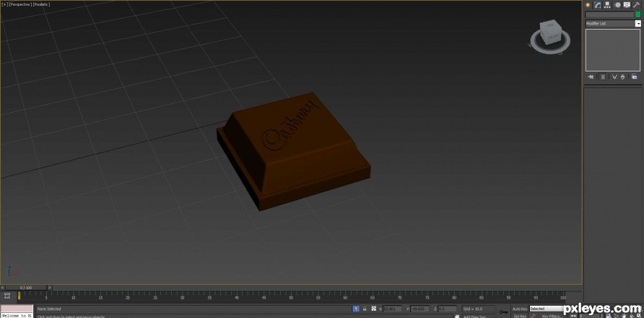The height and width of the screenshot is (318, 644).
Task: Click frame 50 on the track bar
Action: (x=291, y=296)
